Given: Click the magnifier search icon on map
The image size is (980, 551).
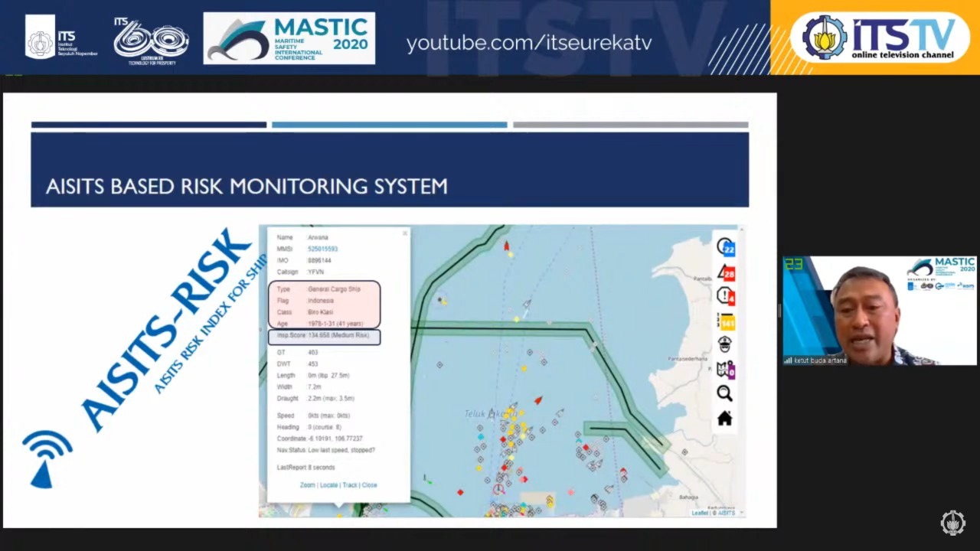Looking at the screenshot, I should 724,393.
